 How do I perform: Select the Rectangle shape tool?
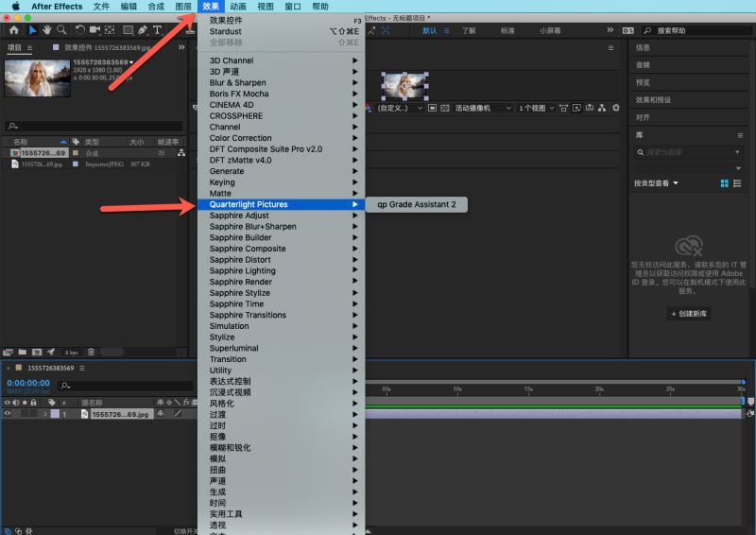pyautogui.click(x=129, y=30)
